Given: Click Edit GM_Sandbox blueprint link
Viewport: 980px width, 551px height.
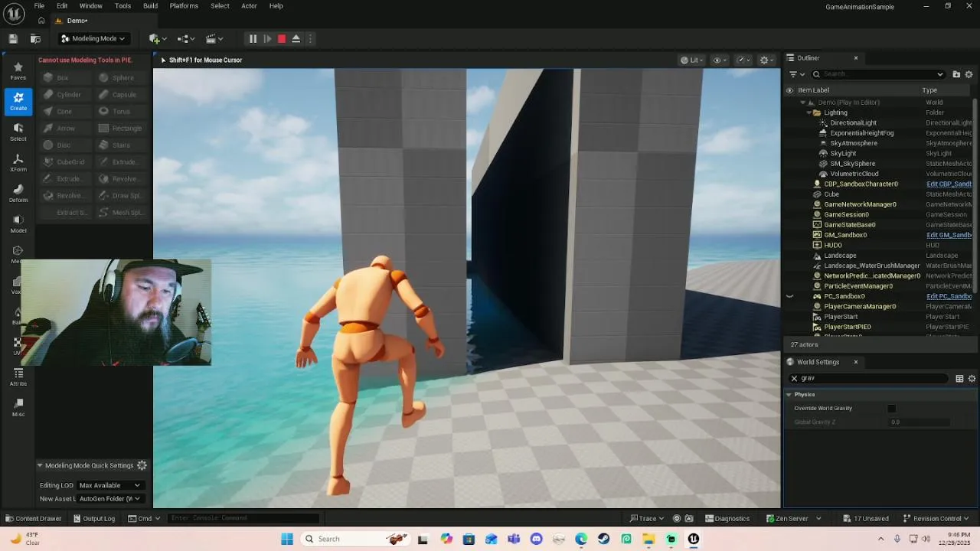Looking at the screenshot, I should pos(949,235).
